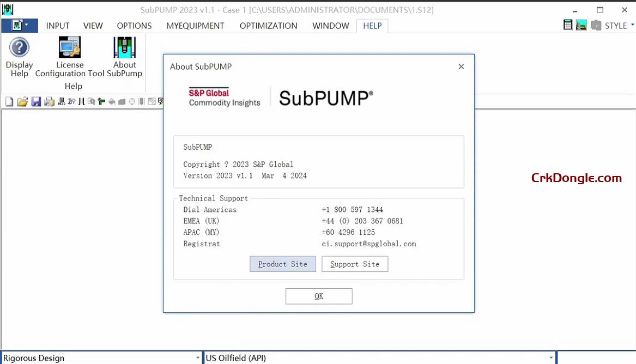Open the print preview search toolbar icon
Image resolution: width=636 pixels, height=364 pixels.
click(x=93, y=101)
